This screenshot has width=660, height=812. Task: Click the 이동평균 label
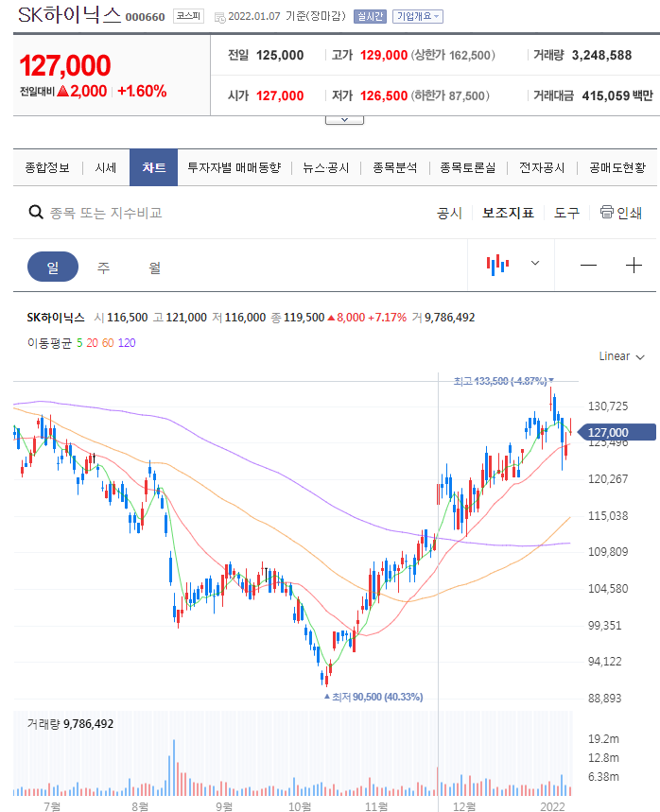pyautogui.click(x=49, y=343)
